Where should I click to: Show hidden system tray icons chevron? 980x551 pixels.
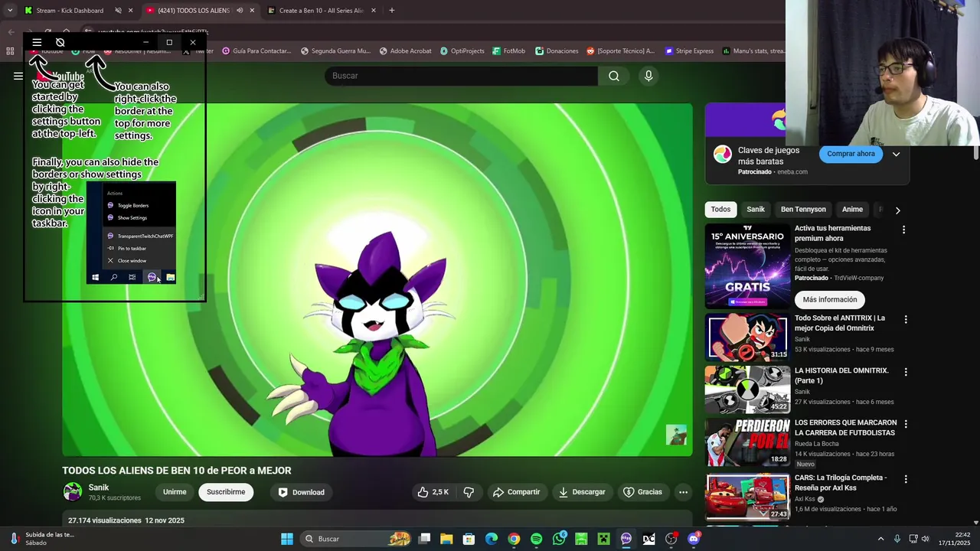pos(880,539)
